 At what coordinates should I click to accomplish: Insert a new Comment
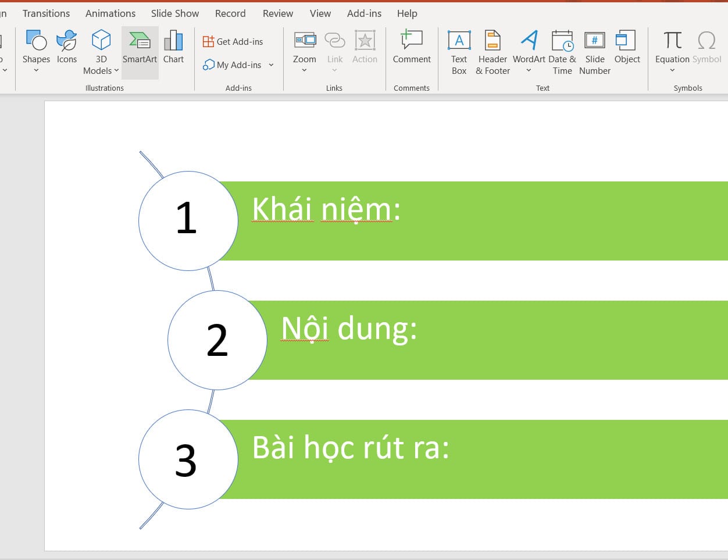click(412, 47)
